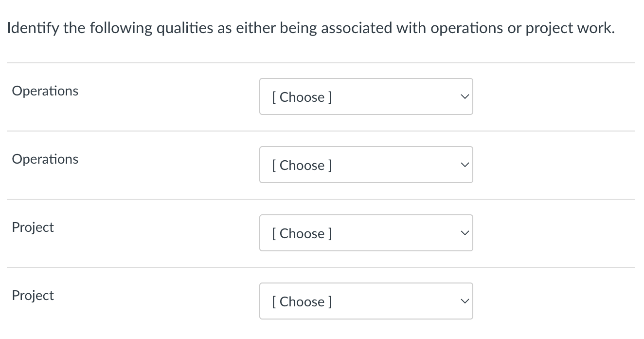Click the [ Choose ] placeholder in the third dropdown
Viewport: 644px width, 339px height.
point(302,233)
